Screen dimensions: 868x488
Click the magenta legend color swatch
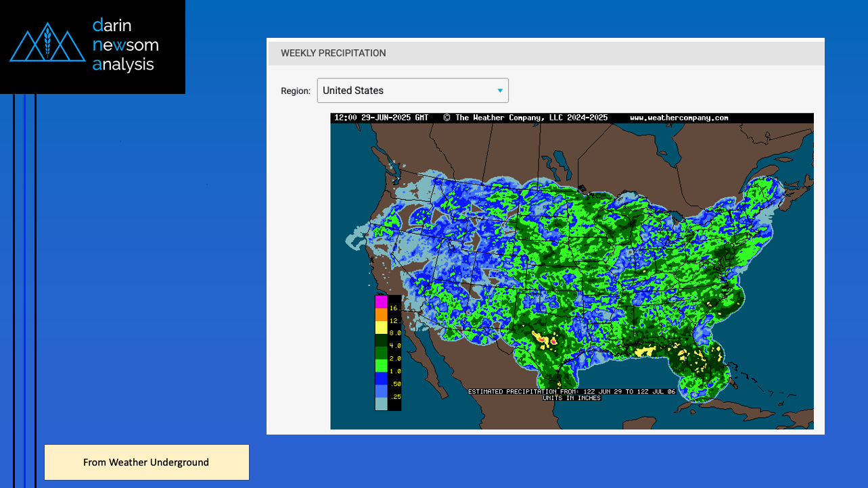point(382,301)
